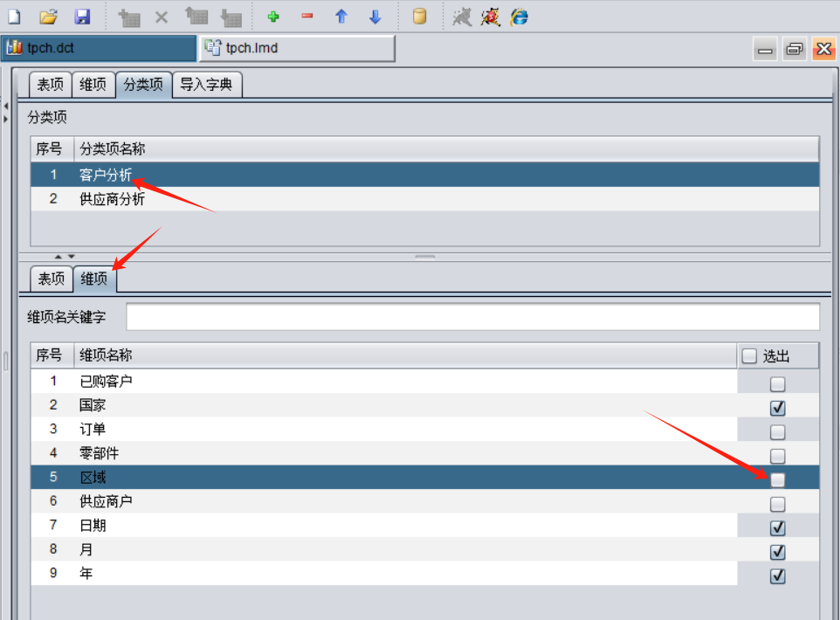Screen dimensions: 840x620
Task: Open the lower 表项 tab
Action: click(x=52, y=279)
